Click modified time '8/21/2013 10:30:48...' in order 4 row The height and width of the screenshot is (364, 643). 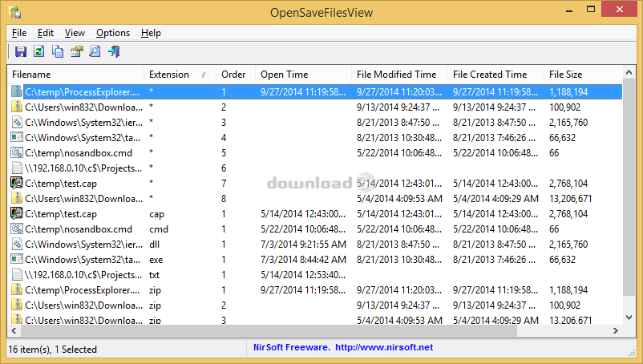click(x=399, y=138)
